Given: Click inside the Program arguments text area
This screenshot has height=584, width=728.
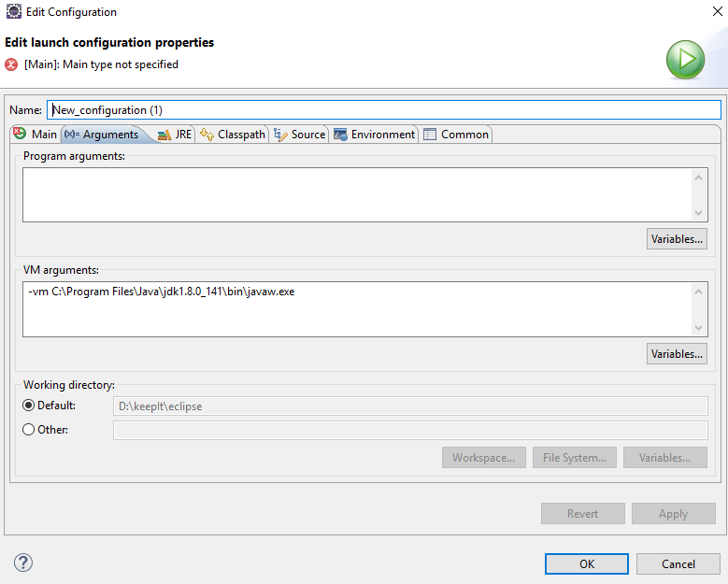Looking at the screenshot, I should pyautogui.click(x=355, y=194).
